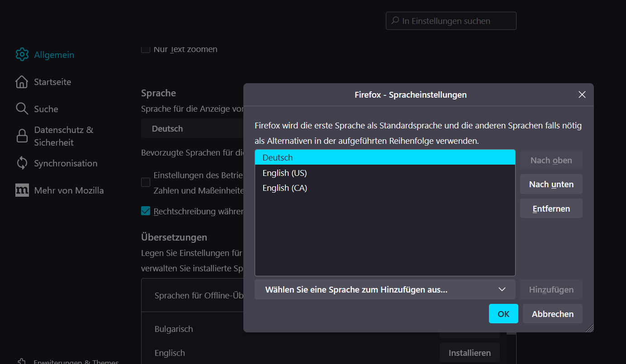Viewport: 626px width, 364px height.
Task: Close the Firefox - Spracheinstellungen dialog
Action: click(582, 95)
